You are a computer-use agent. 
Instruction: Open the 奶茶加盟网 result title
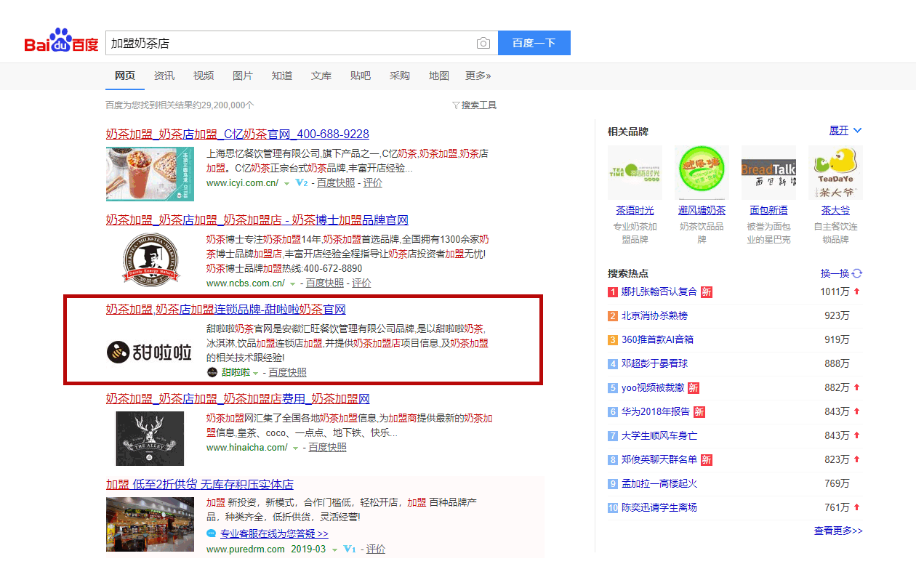pyautogui.click(x=238, y=399)
